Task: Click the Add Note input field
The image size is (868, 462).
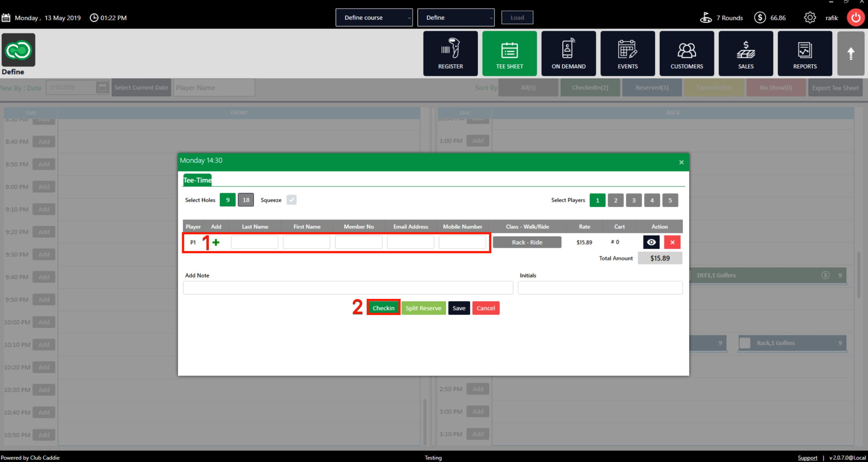Action: click(x=347, y=288)
